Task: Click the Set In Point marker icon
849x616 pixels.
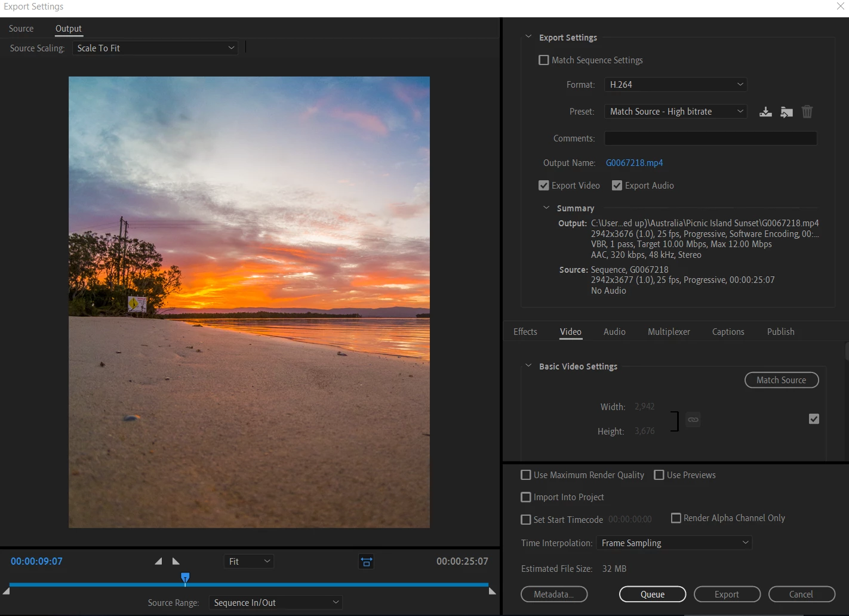Action: (x=158, y=561)
